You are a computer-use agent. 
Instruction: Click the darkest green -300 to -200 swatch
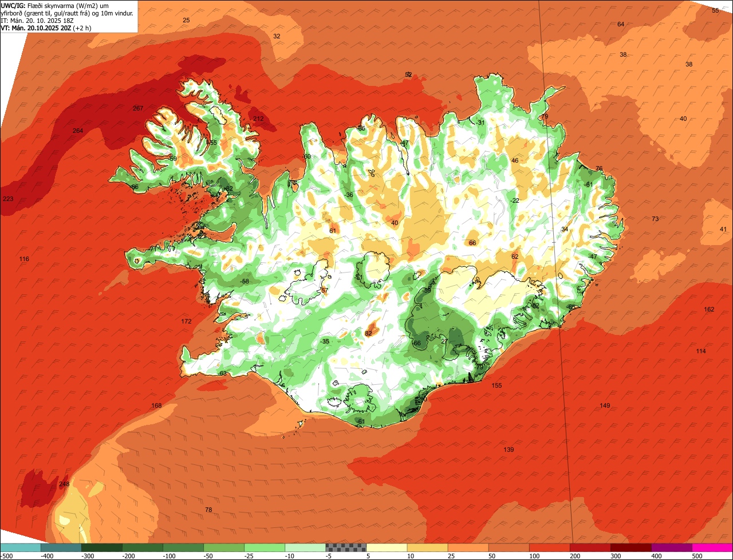102,547
